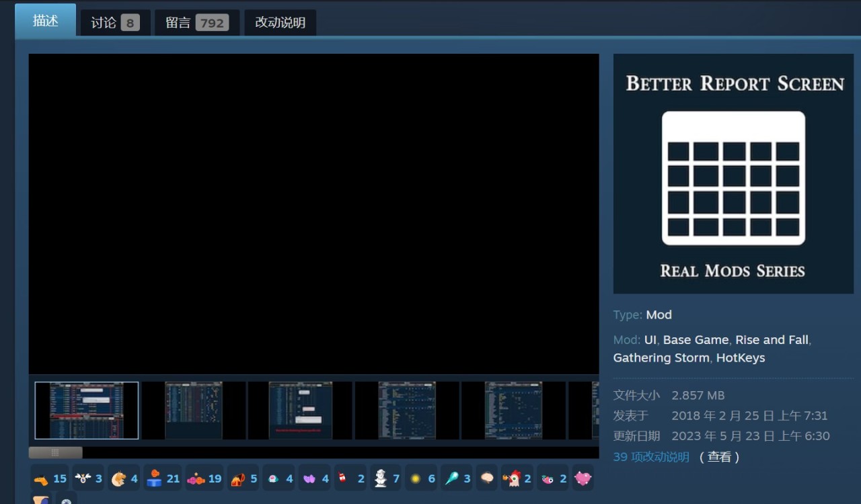
Task: Click the Base Game tag
Action: pyautogui.click(x=696, y=340)
